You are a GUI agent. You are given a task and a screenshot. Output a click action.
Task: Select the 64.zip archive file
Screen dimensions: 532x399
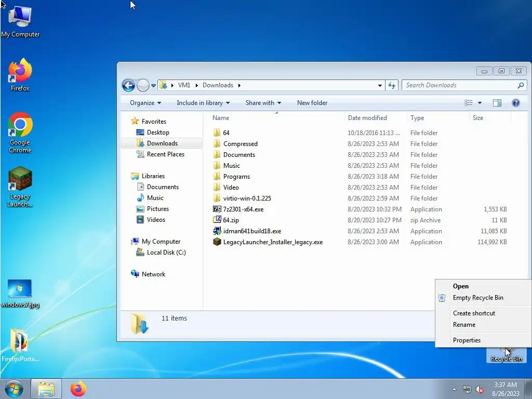(x=225, y=220)
